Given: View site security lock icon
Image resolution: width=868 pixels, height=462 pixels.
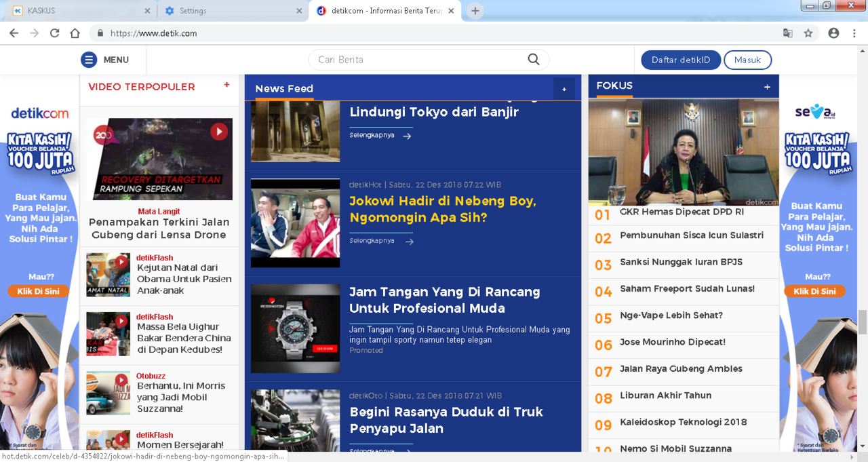Looking at the screenshot, I should (100, 33).
